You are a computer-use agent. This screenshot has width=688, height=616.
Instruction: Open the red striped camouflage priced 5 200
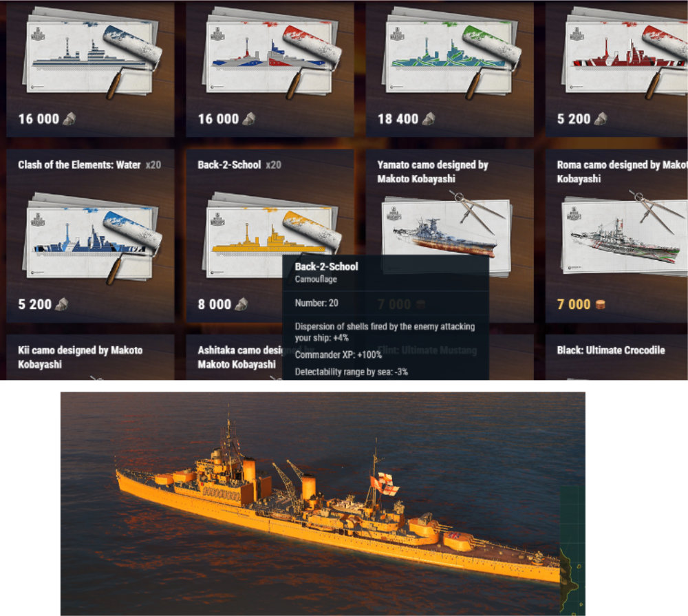[x=625, y=53]
